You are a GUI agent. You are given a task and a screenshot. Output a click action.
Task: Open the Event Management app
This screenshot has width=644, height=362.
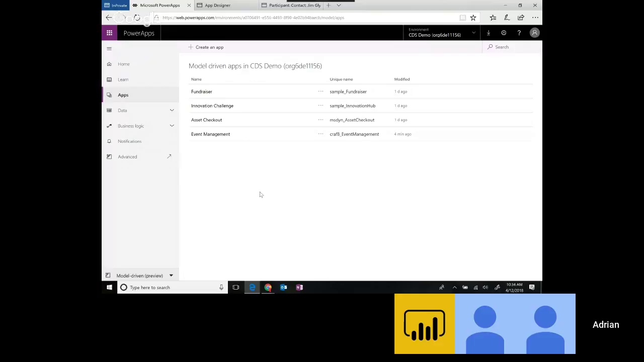210,134
